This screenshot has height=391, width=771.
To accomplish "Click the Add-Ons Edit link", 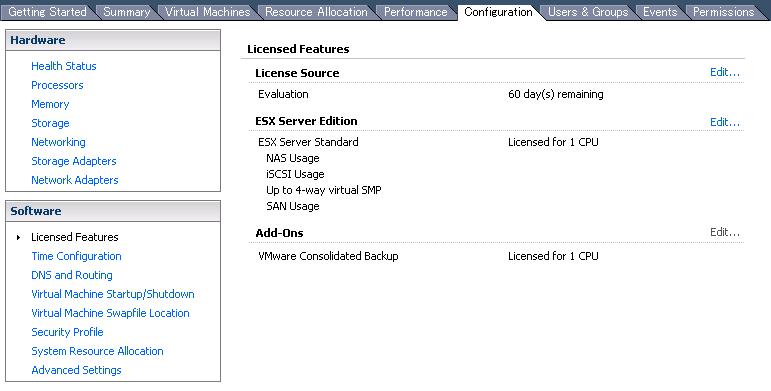I will click(x=725, y=232).
